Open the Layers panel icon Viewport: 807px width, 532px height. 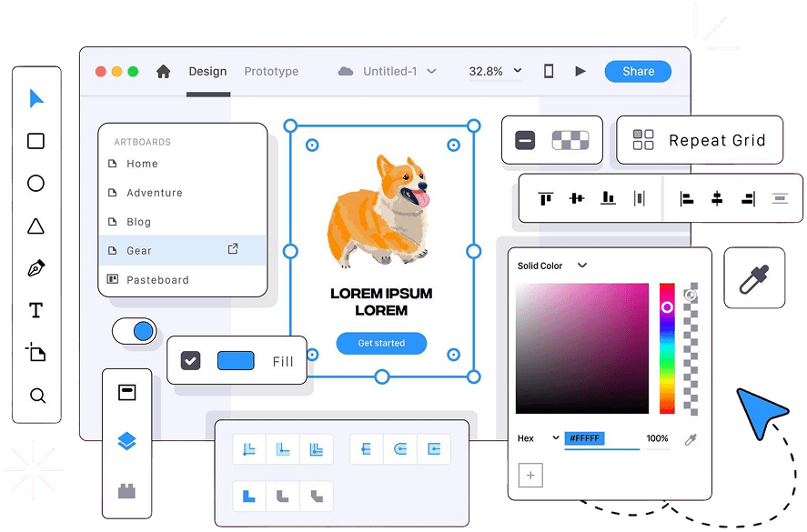tap(127, 441)
